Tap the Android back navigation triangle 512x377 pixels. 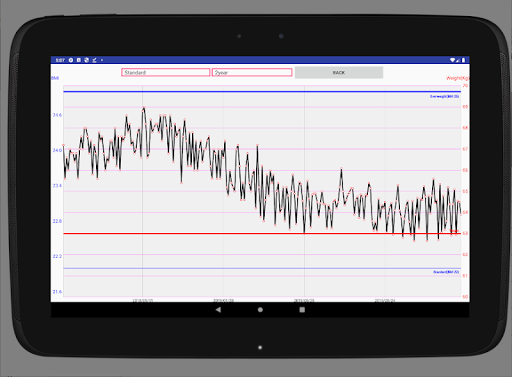click(218, 310)
